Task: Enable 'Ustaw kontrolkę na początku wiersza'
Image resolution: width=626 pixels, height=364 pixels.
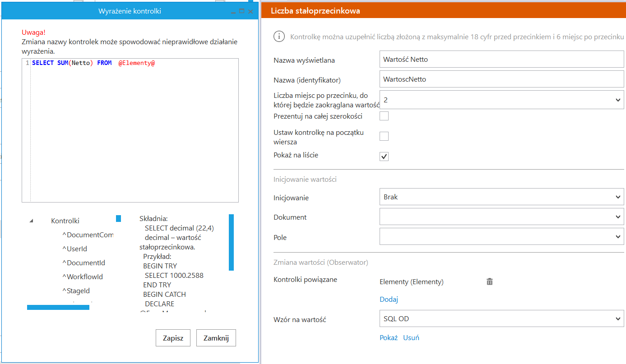Action: (x=384, y=136)
